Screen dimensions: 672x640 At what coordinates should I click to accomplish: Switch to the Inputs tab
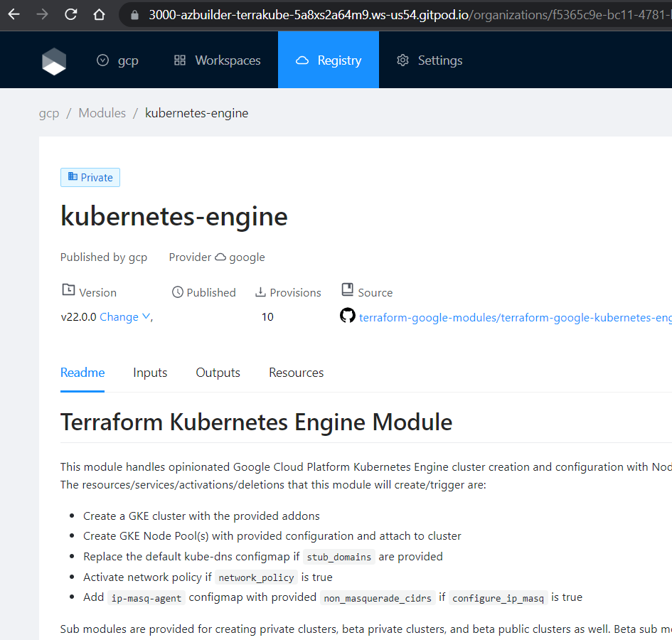[x=150, y=373]
